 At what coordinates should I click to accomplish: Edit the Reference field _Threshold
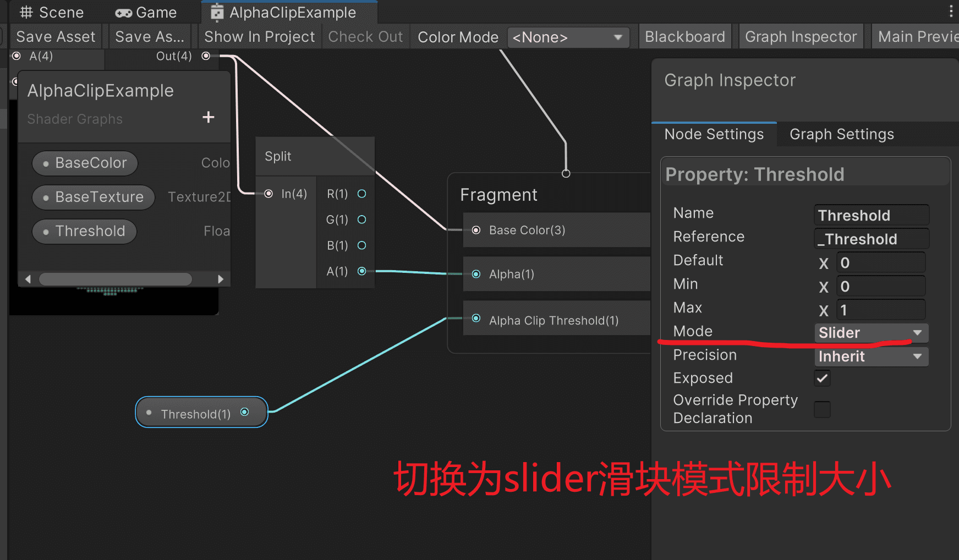872,239
